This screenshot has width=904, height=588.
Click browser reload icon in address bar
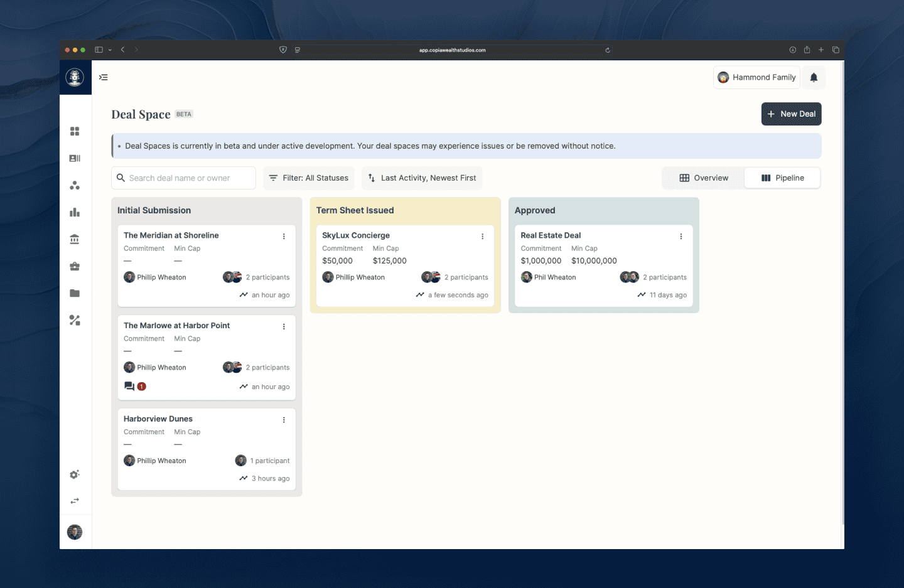(608, 50)
